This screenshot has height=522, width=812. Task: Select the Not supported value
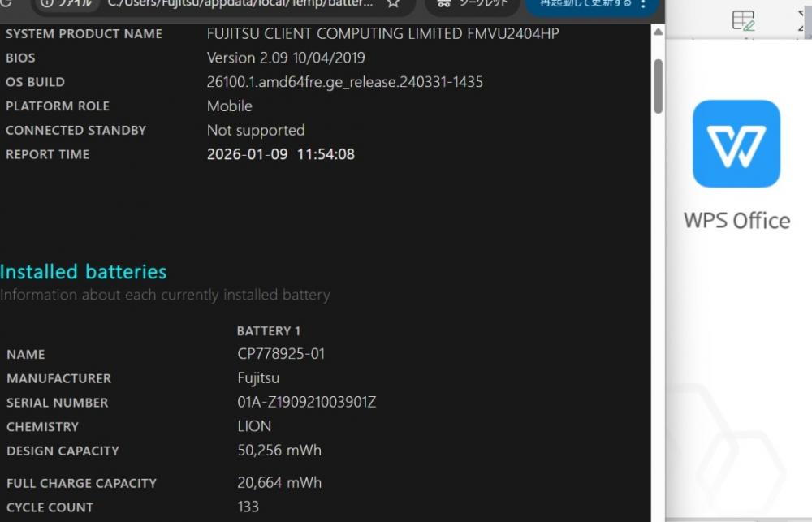tap(256, 131)
